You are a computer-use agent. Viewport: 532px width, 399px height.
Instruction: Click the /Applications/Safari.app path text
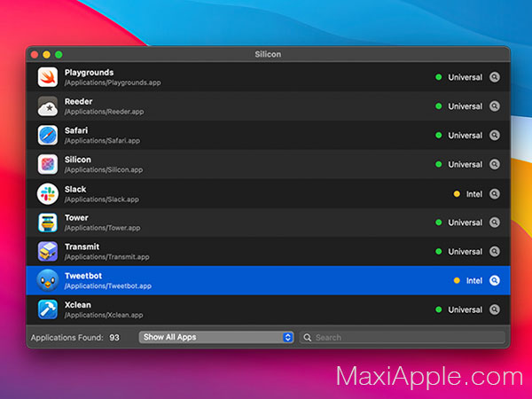(x=102, y=140)
